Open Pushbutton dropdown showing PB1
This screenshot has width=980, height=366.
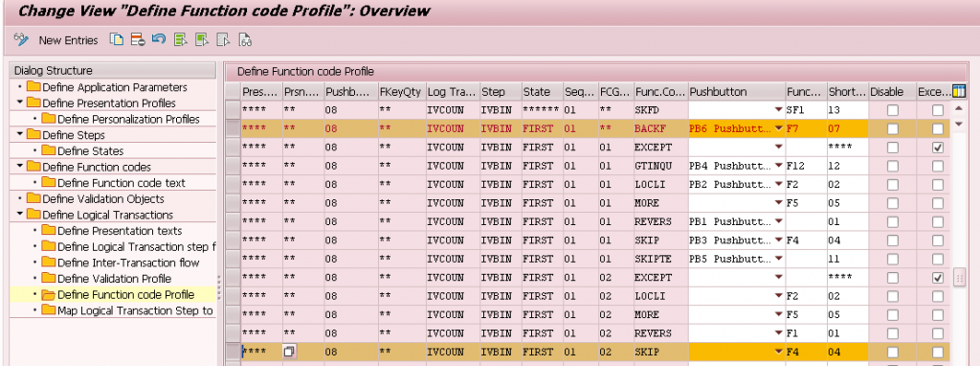click(778, 221)
